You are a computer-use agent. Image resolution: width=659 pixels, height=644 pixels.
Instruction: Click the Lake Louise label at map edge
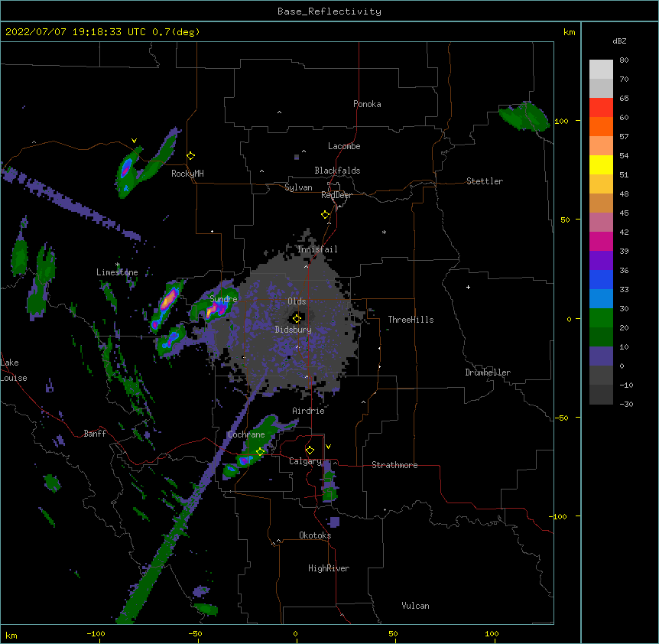[x=14, y=370]
